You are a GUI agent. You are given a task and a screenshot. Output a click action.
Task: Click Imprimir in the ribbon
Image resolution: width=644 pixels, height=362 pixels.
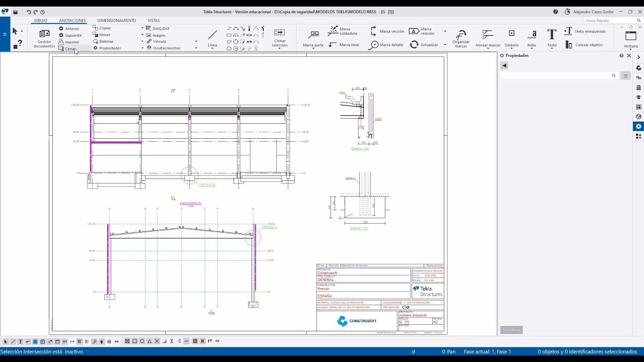tap(69, 42)
